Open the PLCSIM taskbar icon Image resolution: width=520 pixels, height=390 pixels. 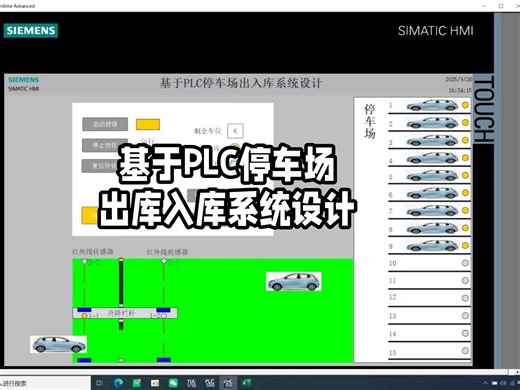[x=210, y=383]
